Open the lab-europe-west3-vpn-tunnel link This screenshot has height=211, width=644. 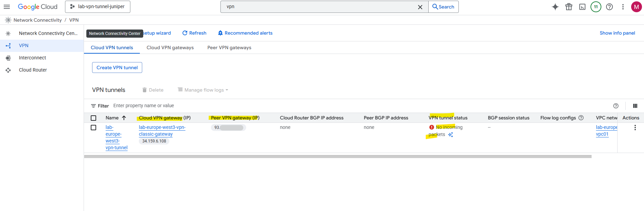116,137
